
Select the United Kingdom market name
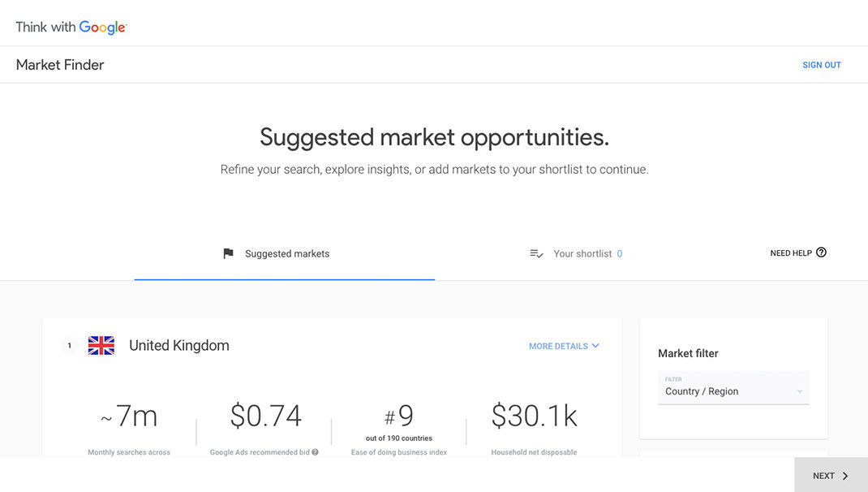pos(178,346)
